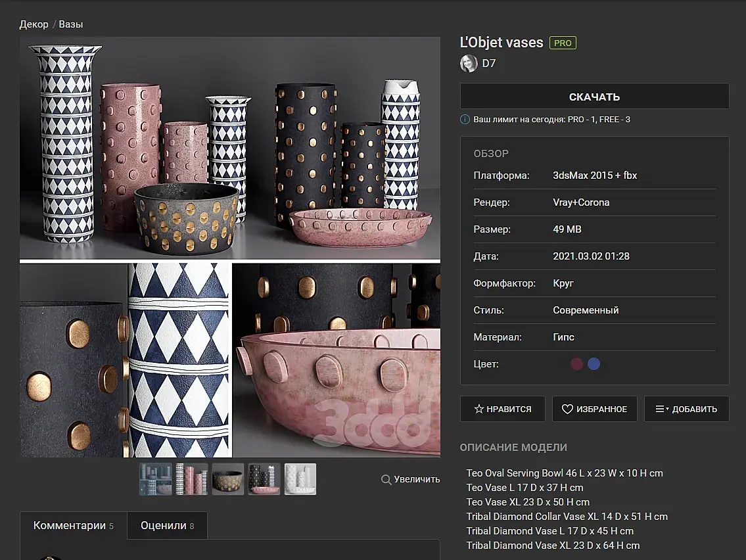The image size is (746, 560).
Task: Open the ДОБАВИТЬ dropdown menu
Action: [687, 409]
